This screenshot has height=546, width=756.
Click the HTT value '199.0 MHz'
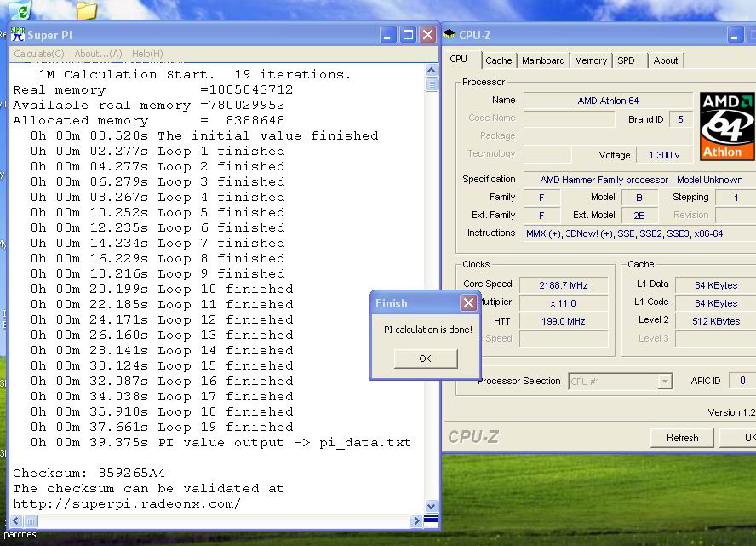tap(563, 321)
